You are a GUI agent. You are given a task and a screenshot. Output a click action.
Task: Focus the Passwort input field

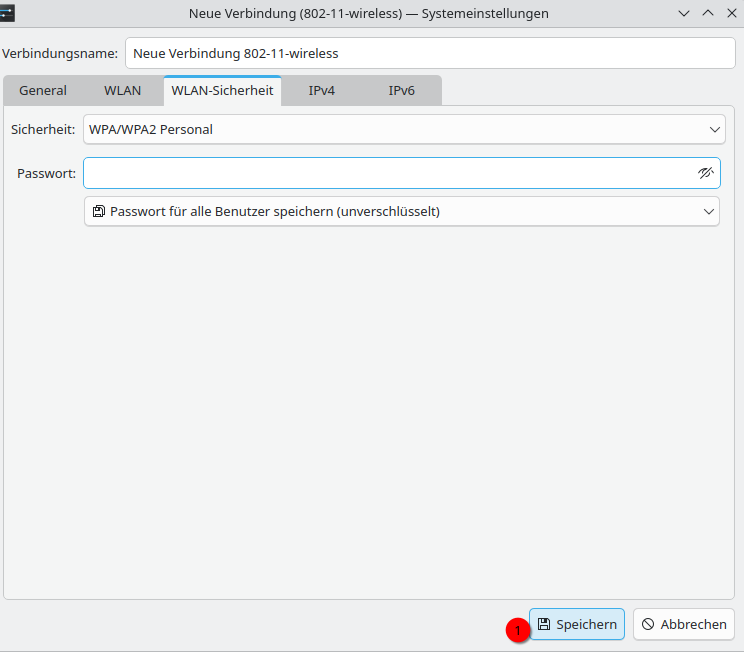click(x=388, y=173)
